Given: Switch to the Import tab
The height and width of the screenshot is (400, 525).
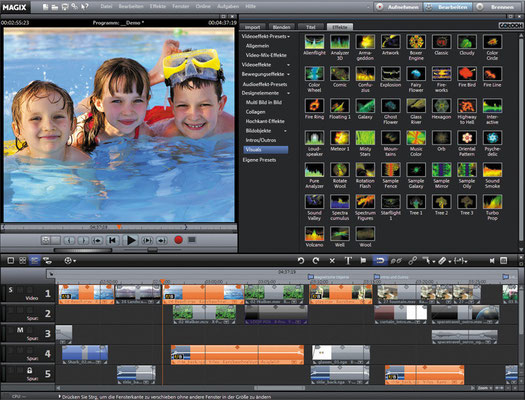Looking at the screenshot, I should (x=252, y=27).
